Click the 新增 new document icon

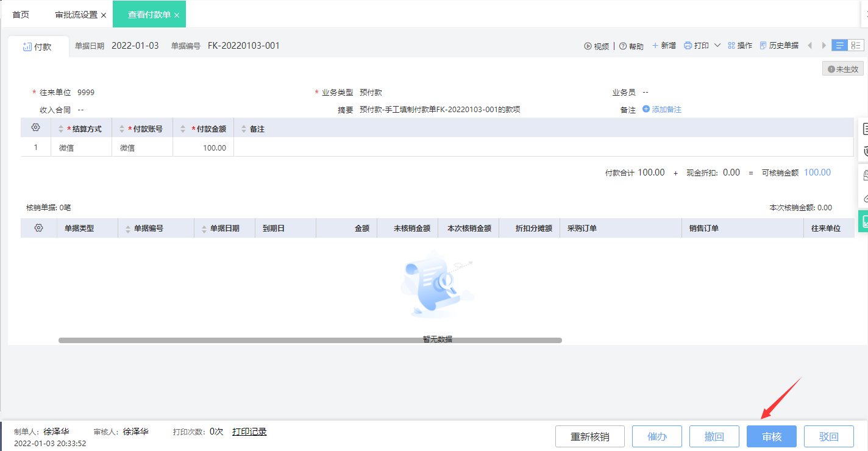click(x=663, y=45)
